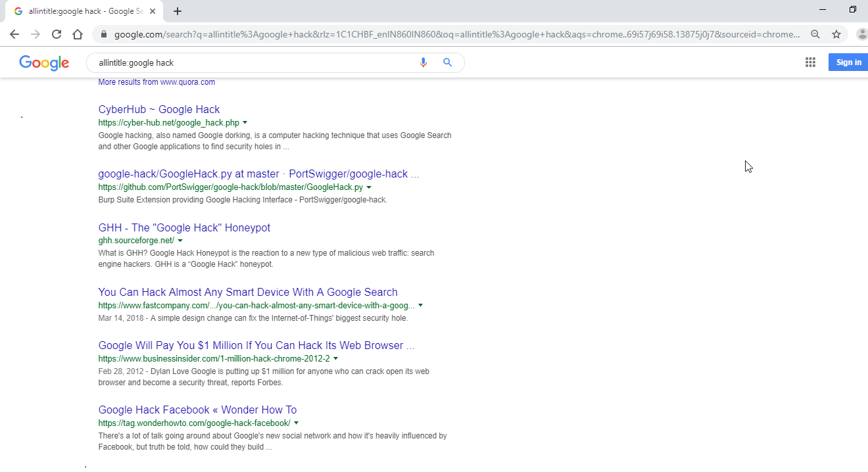
Task: Open Google Hack Facebook « Wonder How To result
Action: click(197, 410)
